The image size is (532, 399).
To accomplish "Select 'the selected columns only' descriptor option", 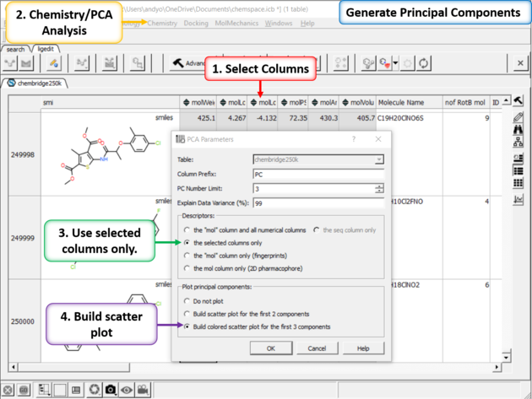I will coord(187,242).
